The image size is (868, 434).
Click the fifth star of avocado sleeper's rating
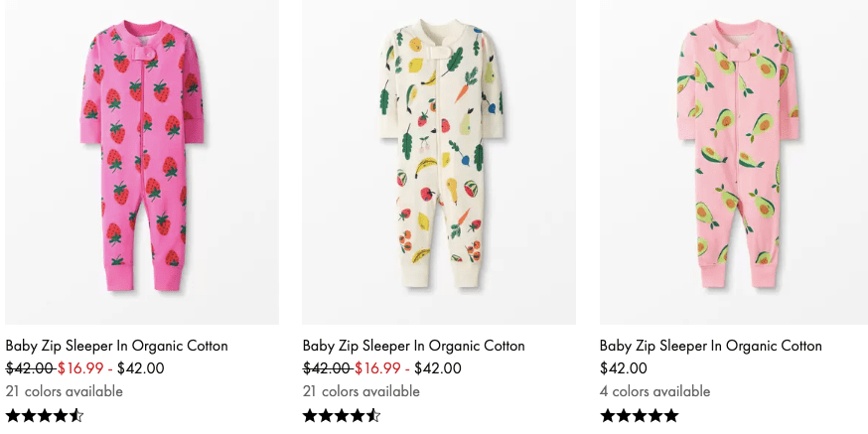[671, 415]
